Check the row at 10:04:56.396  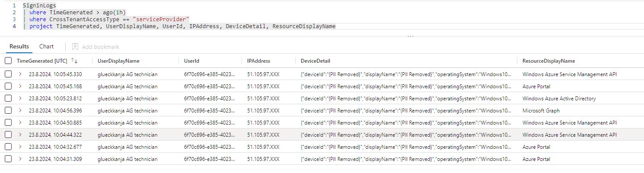(x=8, y=110)
